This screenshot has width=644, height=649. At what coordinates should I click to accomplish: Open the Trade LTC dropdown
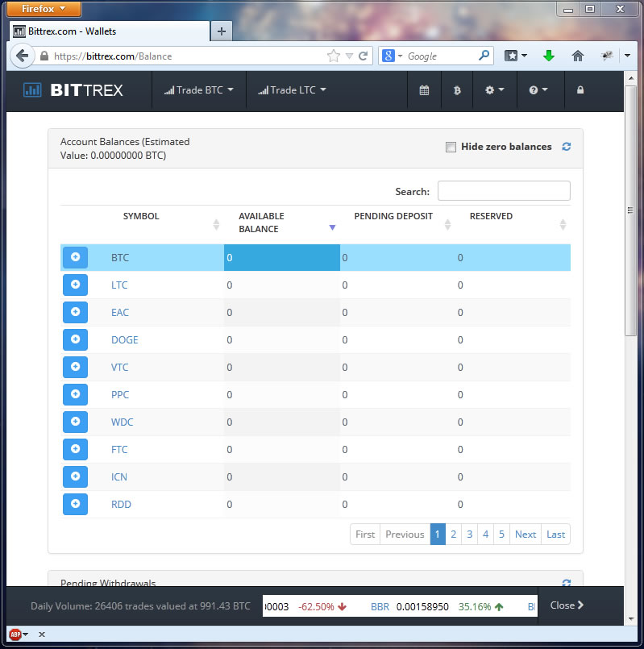(x=293, y=89)
